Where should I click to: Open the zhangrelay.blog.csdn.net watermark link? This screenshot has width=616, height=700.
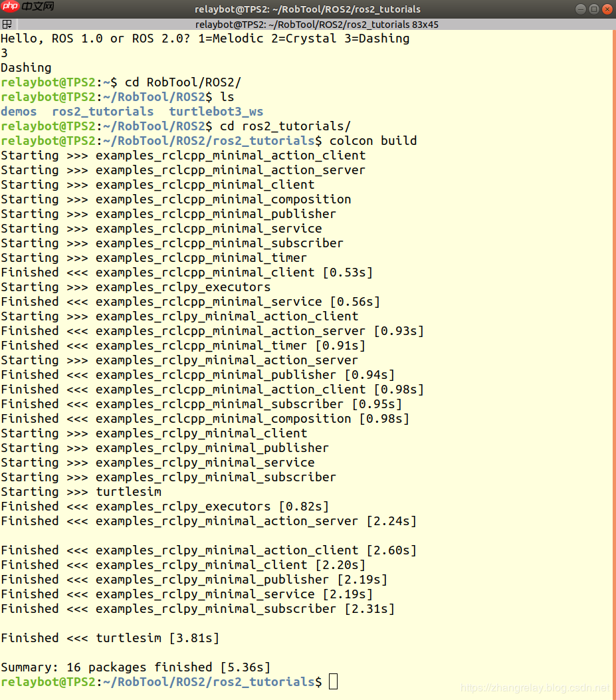point(535,687)
